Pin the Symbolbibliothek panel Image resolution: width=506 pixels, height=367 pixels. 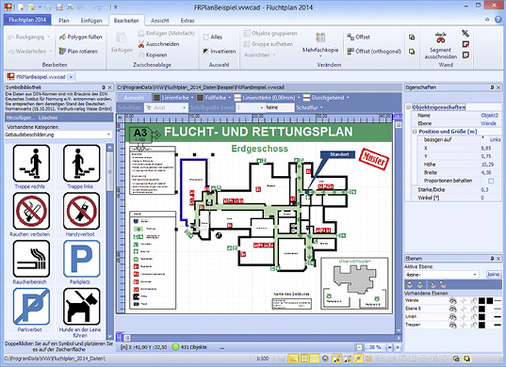click(x=104, y=87)
